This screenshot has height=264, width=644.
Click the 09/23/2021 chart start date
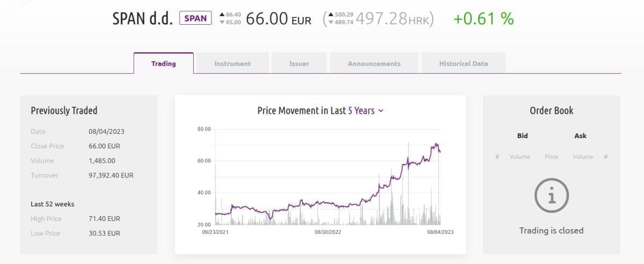click(x=215, y=232)
